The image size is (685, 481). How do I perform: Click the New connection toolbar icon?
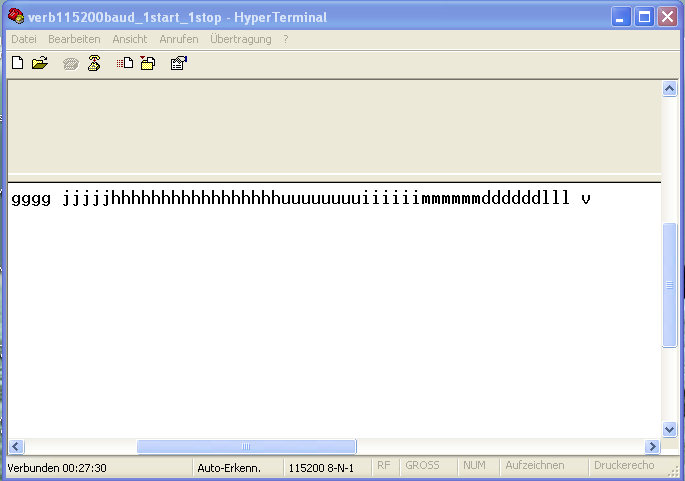click(17, 63)
